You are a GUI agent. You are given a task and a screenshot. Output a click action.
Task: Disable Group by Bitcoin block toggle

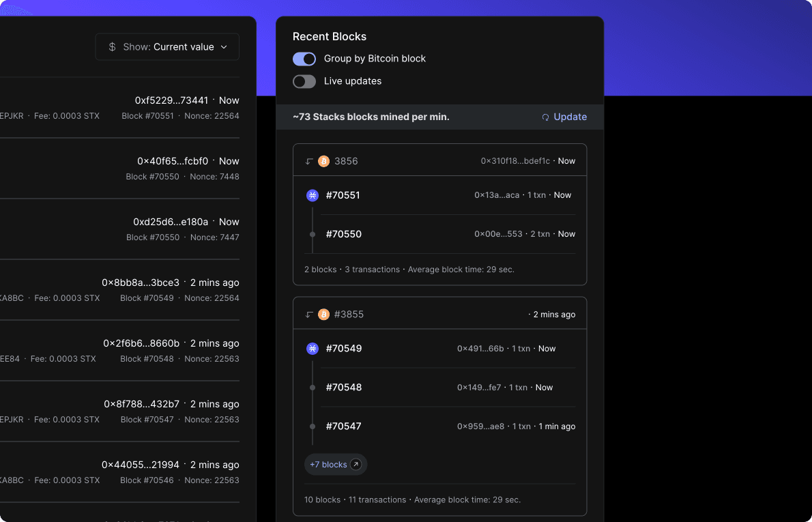click(304, 59)
